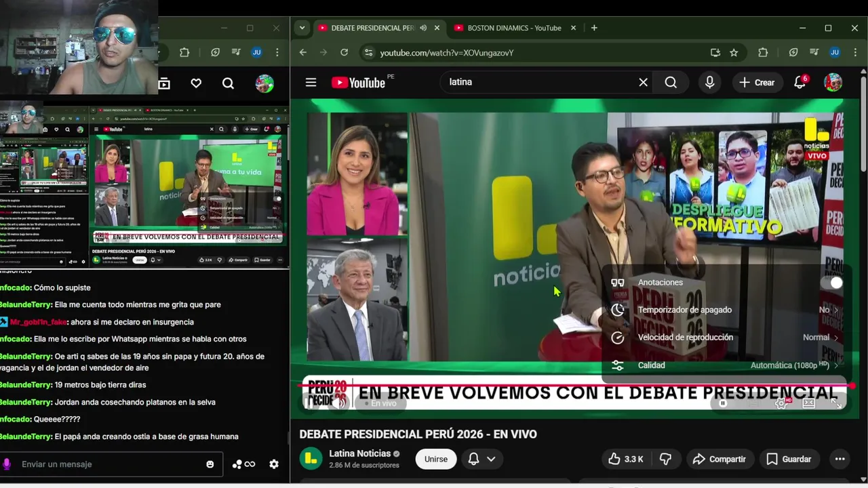Screen dimensions: 868x488
Task: Close the BOSTON DINAMICS tab
Action: (573, 28)
